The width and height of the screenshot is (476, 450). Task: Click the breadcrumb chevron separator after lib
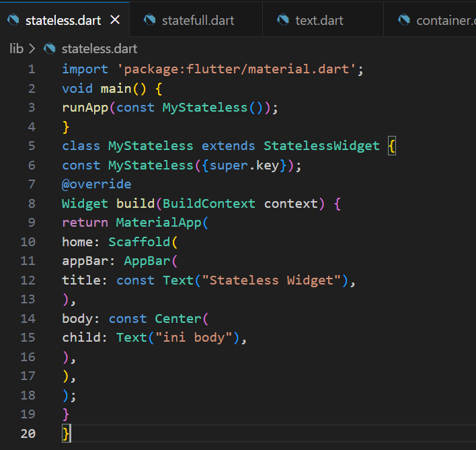click(32, 48)
